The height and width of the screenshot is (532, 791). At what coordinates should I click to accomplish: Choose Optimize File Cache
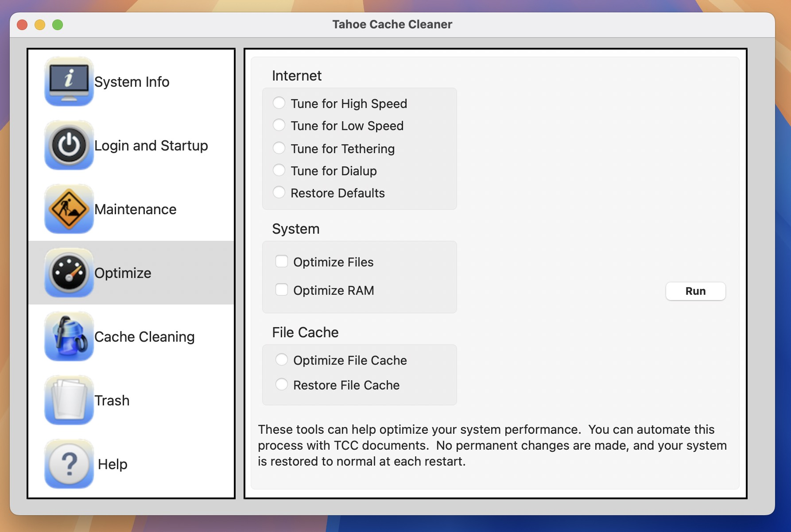(x=282, y=360)
